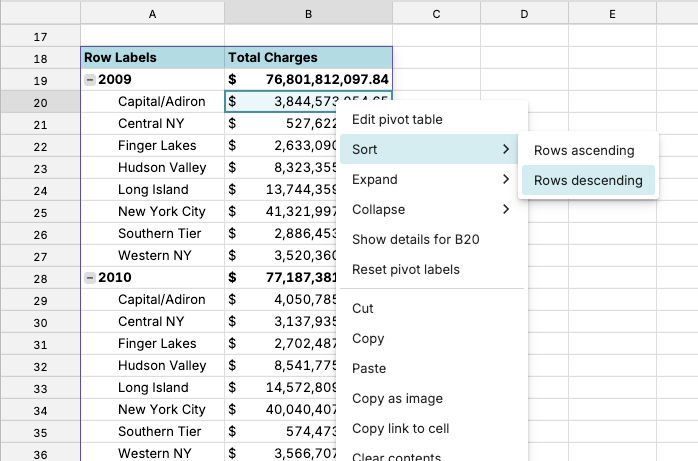
Task: Click Long Island cell in row 33
Action: [x=153, y=388]
